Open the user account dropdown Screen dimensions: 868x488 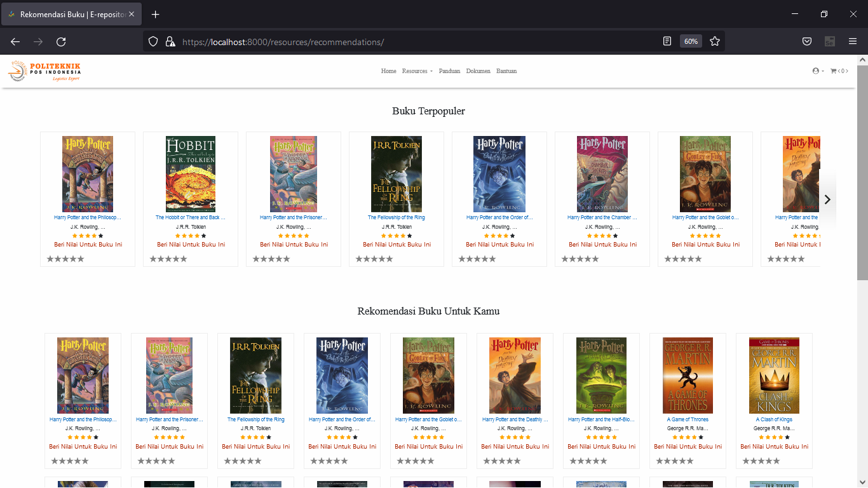[x=818, y=71]
